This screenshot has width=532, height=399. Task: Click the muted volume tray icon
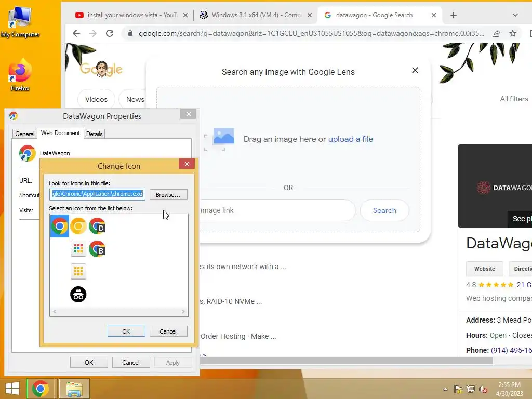pyautogui.click(x=483, y=389)
